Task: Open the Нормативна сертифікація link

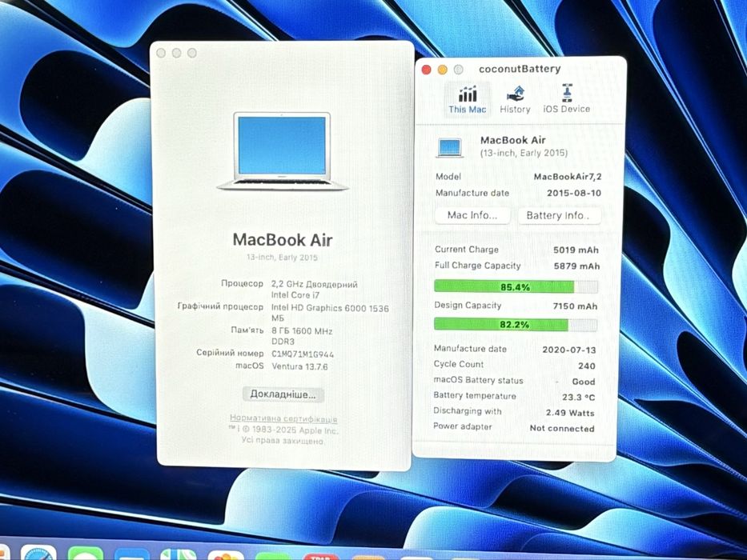Action: click(x=283, y=418)
